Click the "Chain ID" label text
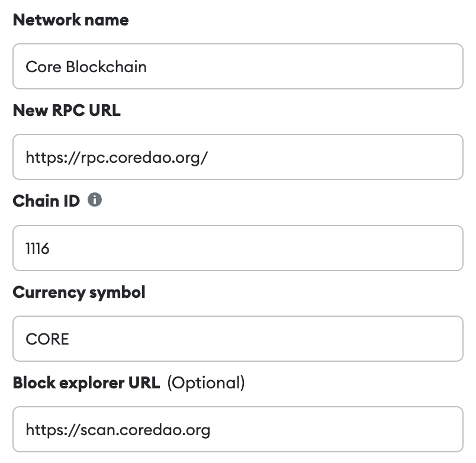 pos(46,201)
